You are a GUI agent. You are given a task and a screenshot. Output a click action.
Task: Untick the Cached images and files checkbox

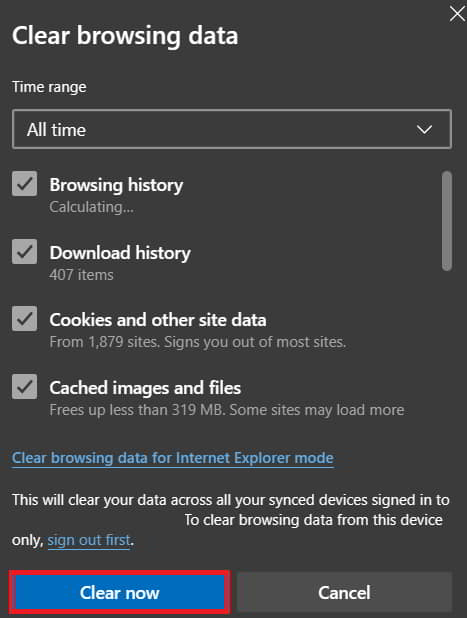tap(24, 386)
